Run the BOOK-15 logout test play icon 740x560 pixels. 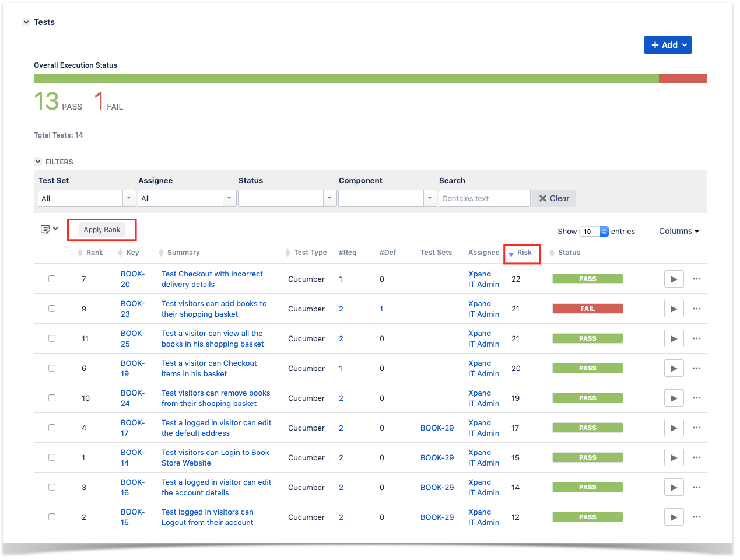click(674, 517)
